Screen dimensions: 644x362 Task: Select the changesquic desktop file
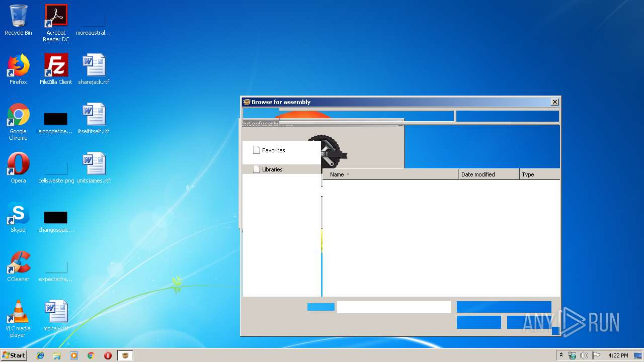click(56, 221)
